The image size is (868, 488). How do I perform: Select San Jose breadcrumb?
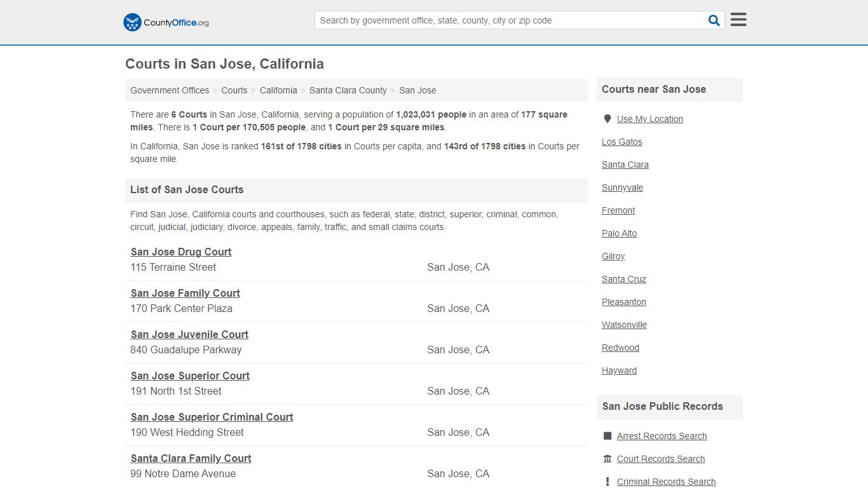tap(417, 90)
